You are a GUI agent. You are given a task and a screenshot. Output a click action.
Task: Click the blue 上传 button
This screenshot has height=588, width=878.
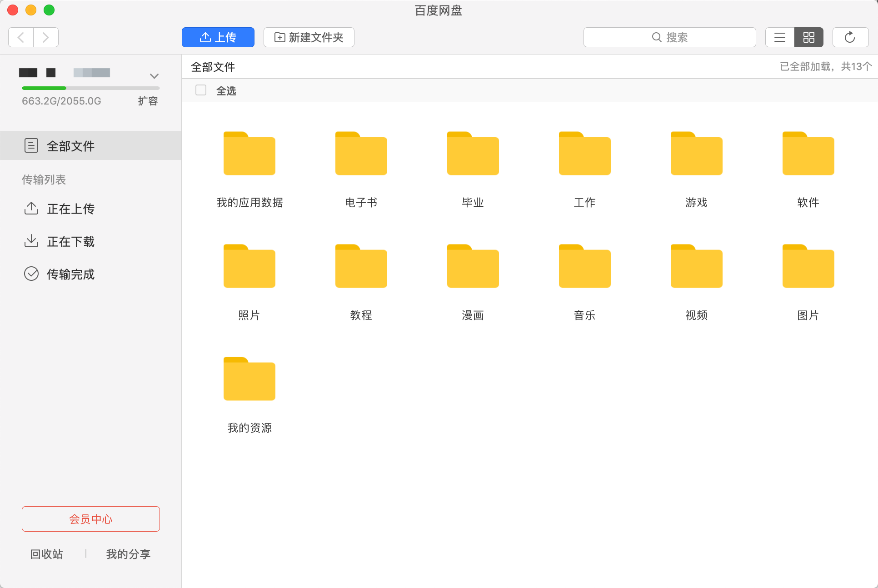(x=218, y=37)
